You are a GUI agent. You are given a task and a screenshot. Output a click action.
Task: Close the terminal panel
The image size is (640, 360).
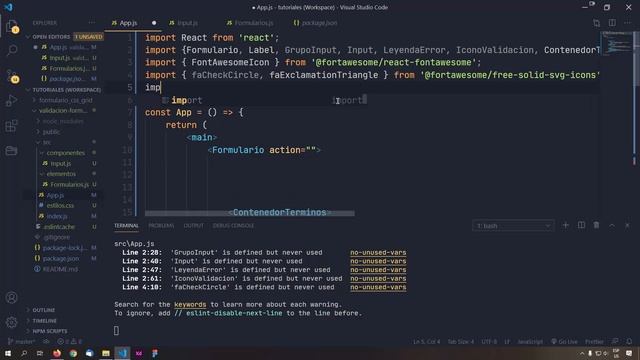pyautogui.click(x=627, y=225)
